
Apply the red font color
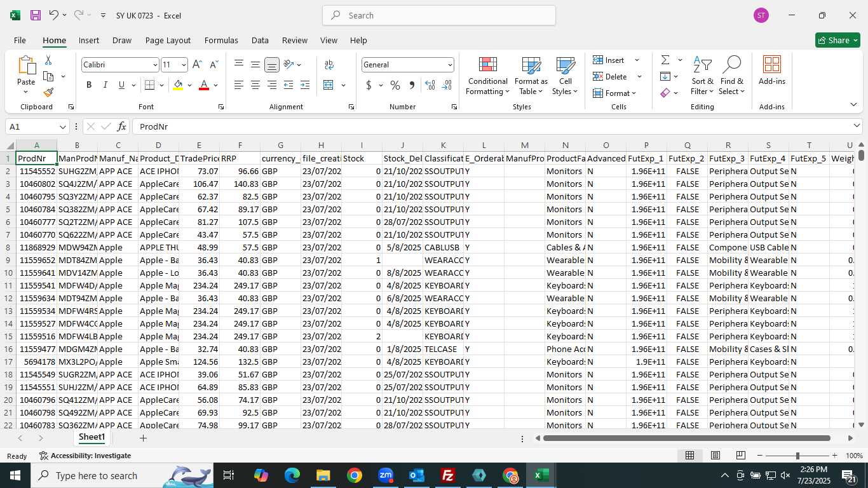(x=204, y=85)
